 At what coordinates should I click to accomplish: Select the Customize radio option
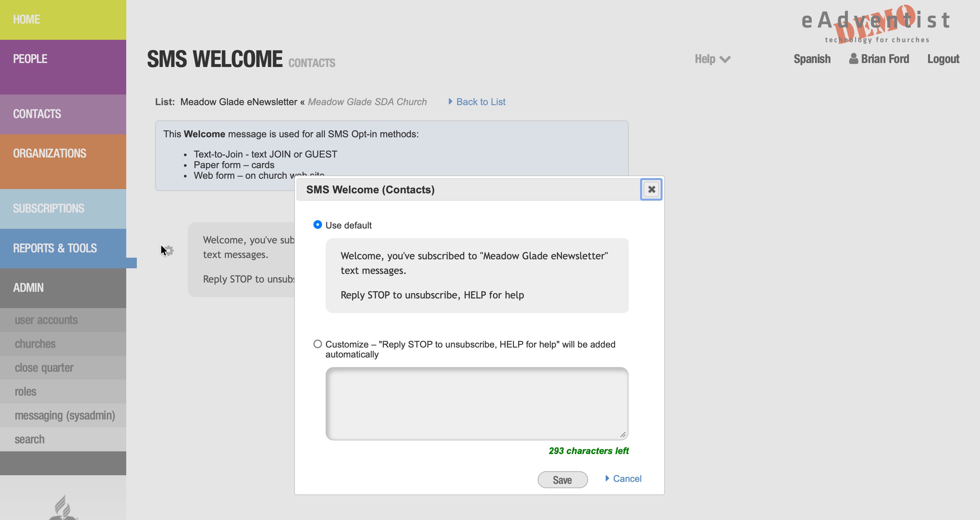tap(318, 344)
